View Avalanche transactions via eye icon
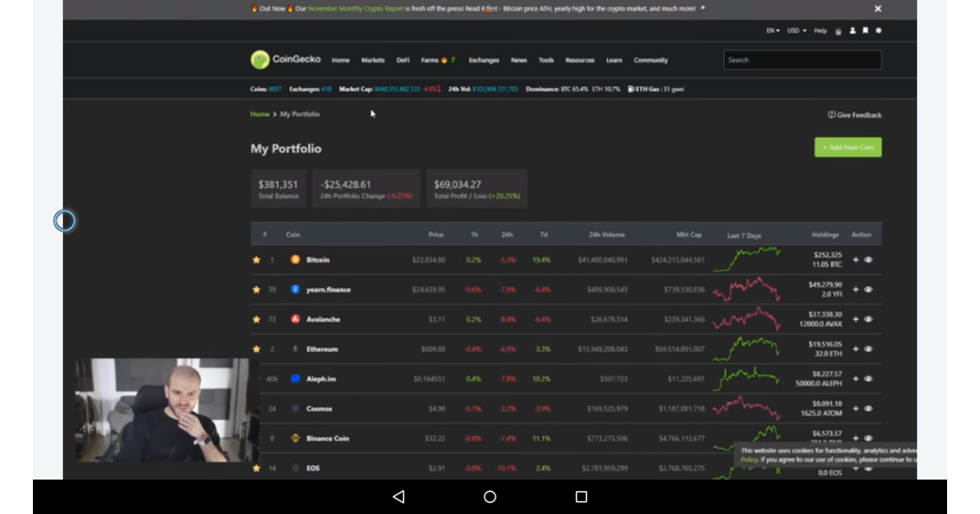 [x=868, y=320]
